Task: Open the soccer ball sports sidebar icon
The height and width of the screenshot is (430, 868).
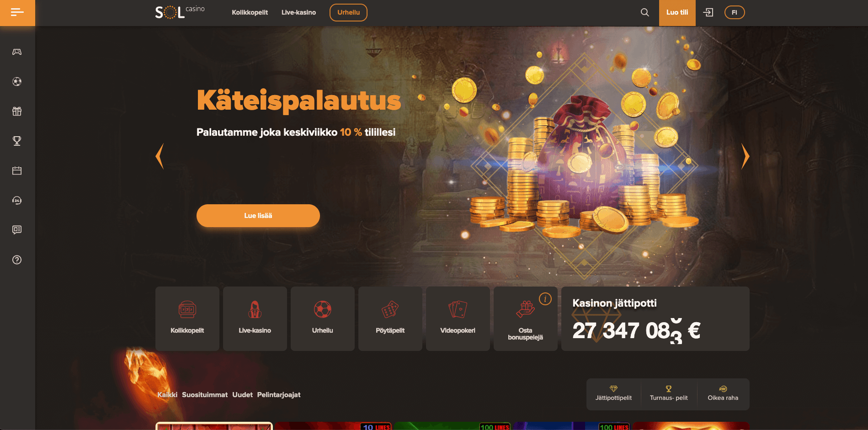Action: 17,82
